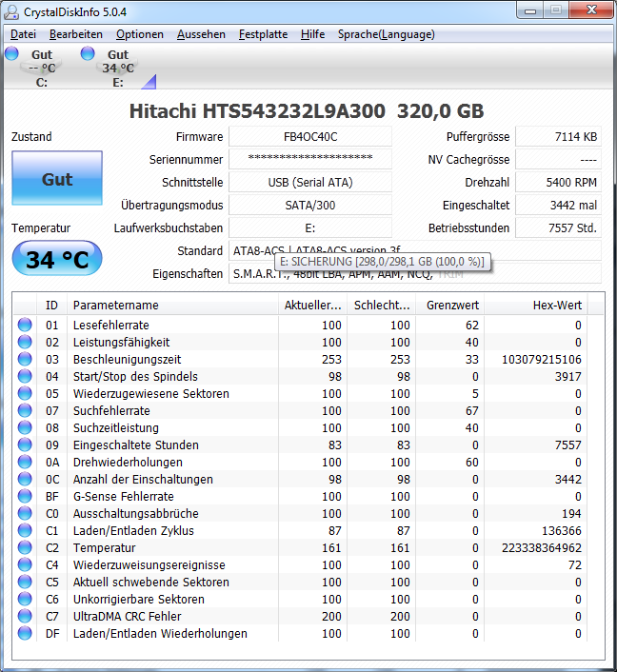Click the blue status orb for drive E:
Viewport: 617px width, 672px height.
(x=88, y=53)
